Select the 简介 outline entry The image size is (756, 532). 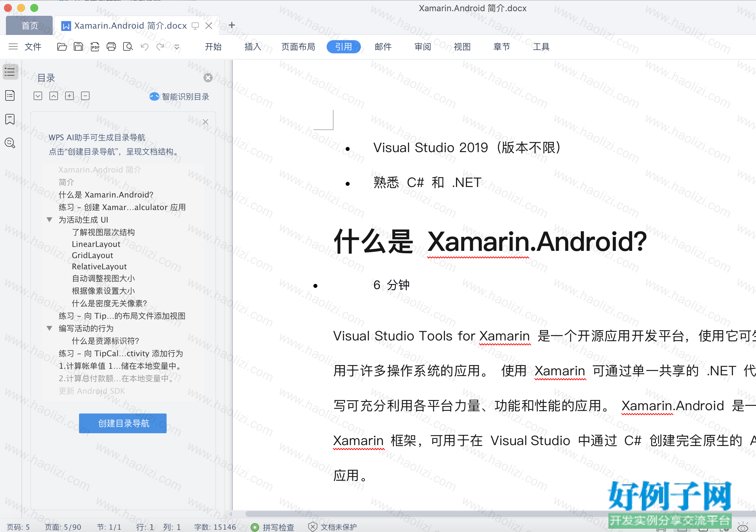click(x=66, y=182)
